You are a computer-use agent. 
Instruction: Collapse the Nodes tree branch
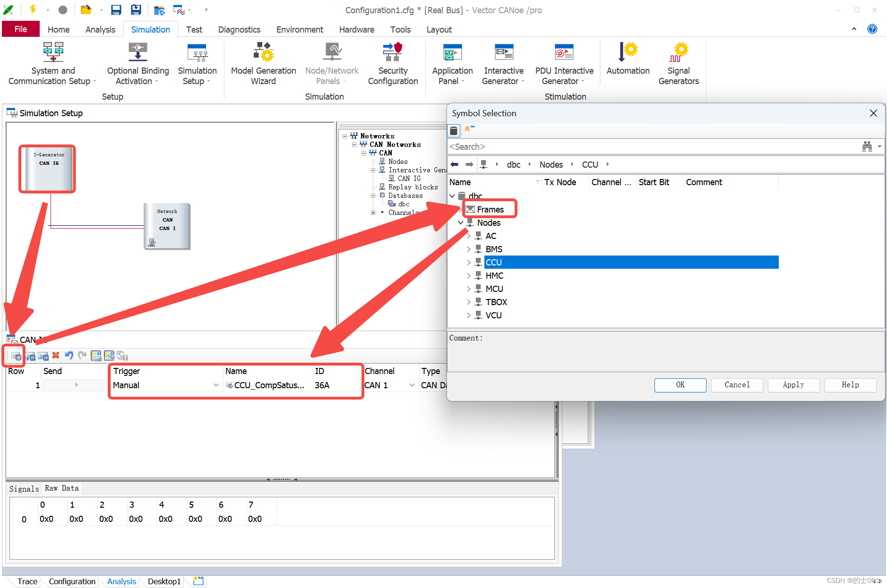click(x=460, y=222)
